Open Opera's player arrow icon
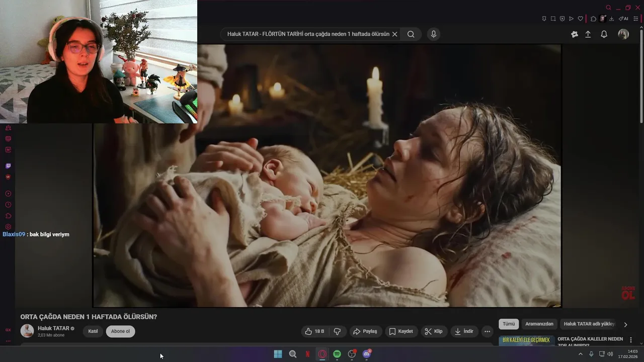This screenshot has height=362, width=644. click(x=571, y=19)
